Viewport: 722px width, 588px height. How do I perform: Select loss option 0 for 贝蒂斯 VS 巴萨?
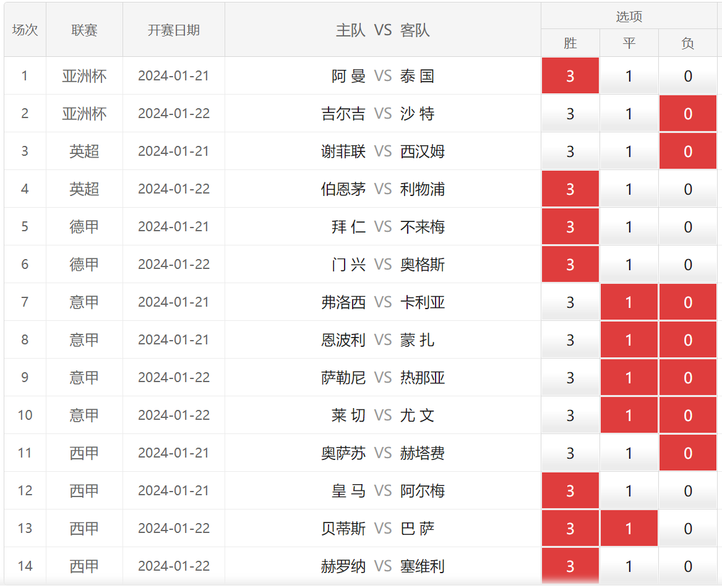[x=688, y=528]
